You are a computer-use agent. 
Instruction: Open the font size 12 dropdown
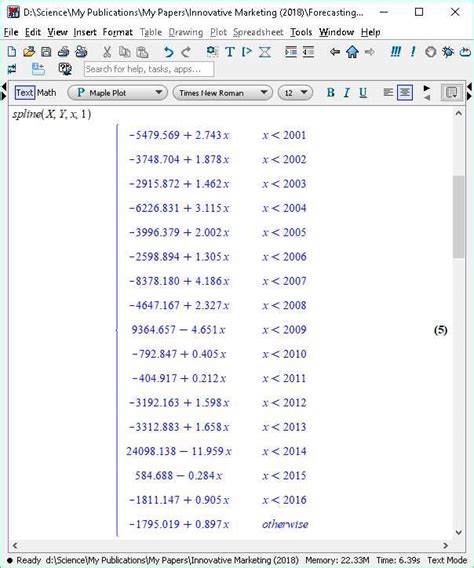pos(295,93)
